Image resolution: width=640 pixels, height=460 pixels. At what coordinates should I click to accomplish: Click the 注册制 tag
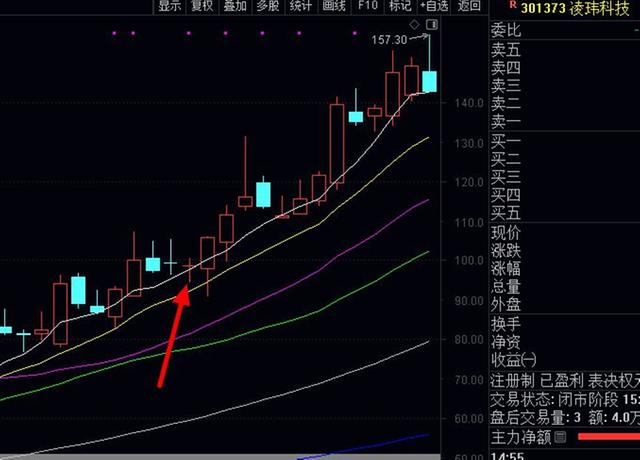click(513, 381)
